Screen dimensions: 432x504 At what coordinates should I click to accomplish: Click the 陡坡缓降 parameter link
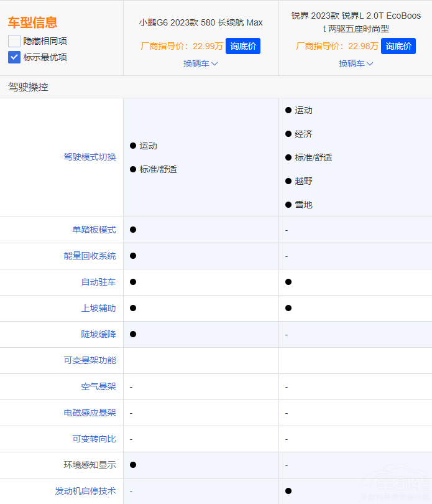point(98,335)
